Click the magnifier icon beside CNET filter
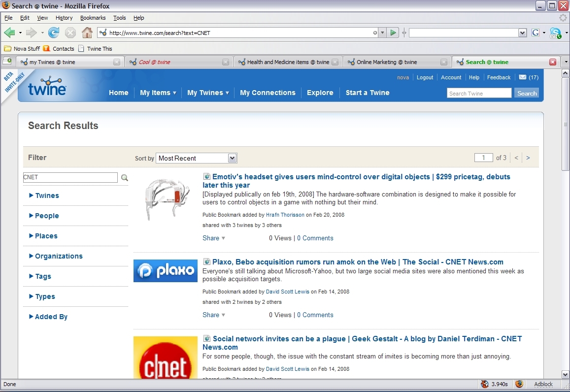570x392 pixels. 125,178
